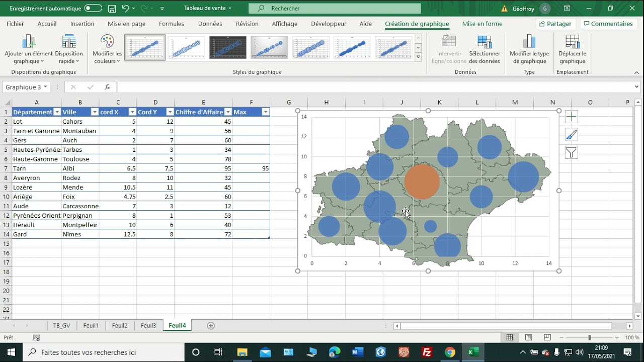Open the Name Box dropdown showing Graphique 3
The width and height of the screenshot is (644, 362).
(45, 87)
